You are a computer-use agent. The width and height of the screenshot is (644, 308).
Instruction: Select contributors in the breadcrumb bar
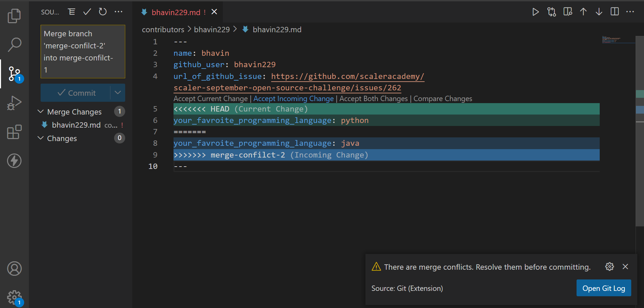pyautogui.click(x=163, y=30)
